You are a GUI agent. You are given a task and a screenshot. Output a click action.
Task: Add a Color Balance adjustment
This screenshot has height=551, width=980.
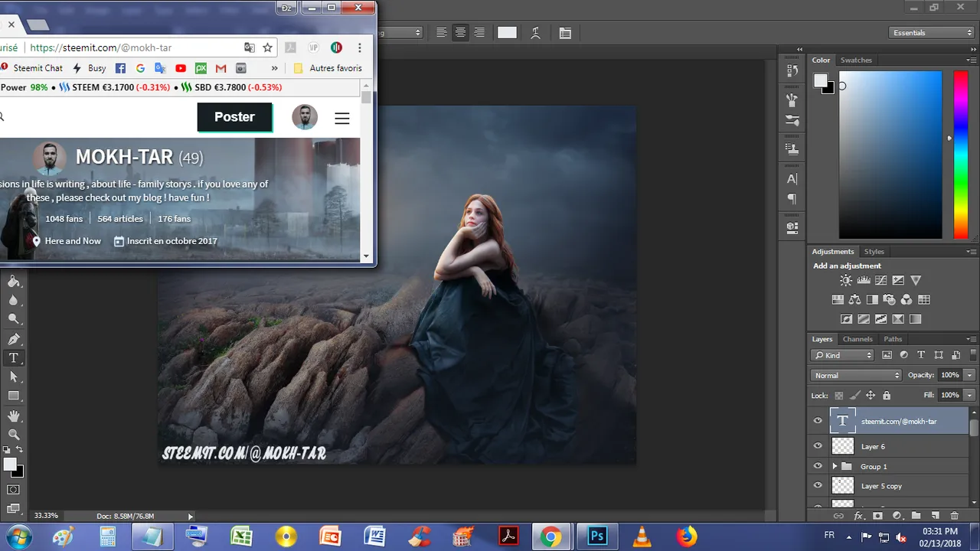854,300
